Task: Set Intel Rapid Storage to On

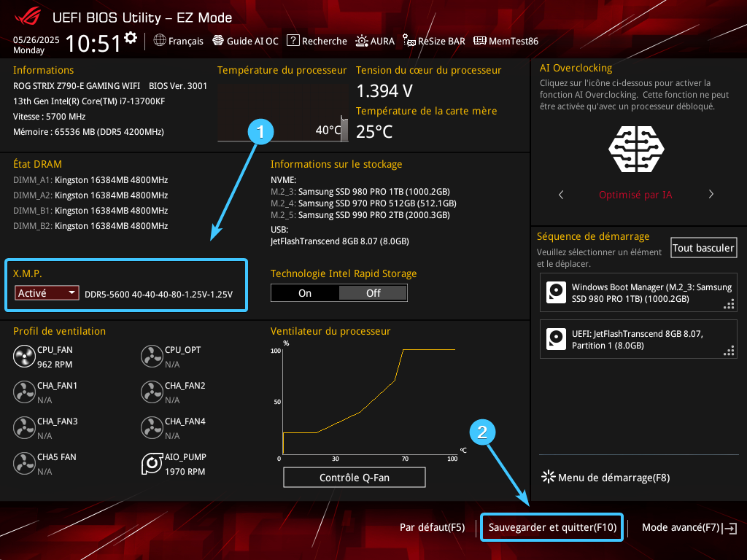Action: [x=305, y=293]
